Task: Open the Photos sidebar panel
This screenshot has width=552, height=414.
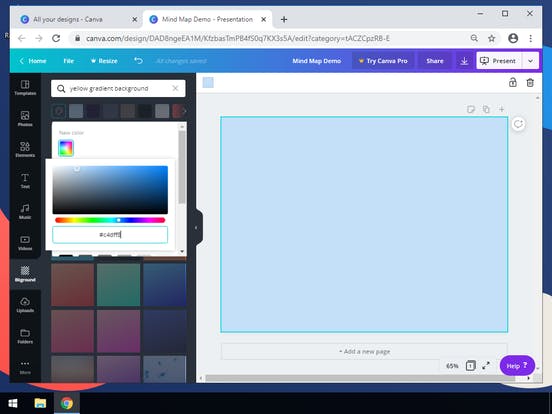Action: click(25, 119)
